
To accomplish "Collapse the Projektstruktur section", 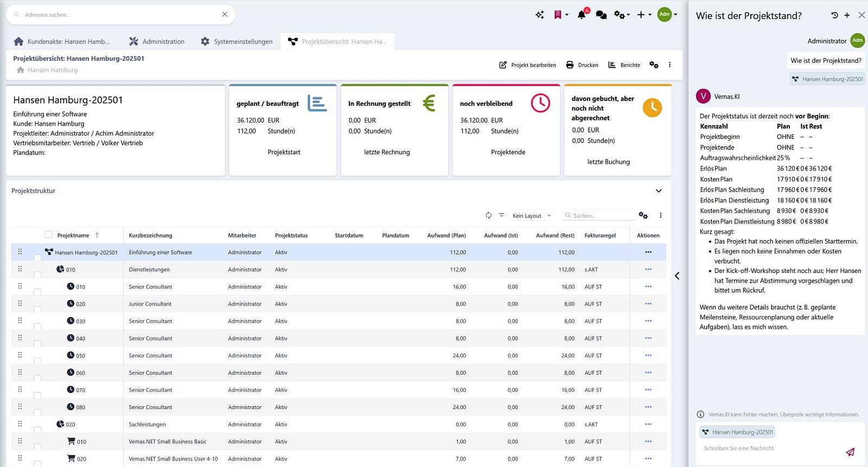I will [659, 191].
